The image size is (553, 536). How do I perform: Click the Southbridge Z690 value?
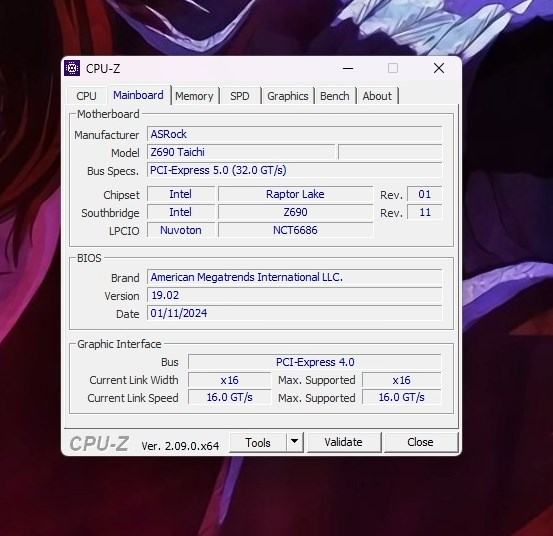pos(296,212)
